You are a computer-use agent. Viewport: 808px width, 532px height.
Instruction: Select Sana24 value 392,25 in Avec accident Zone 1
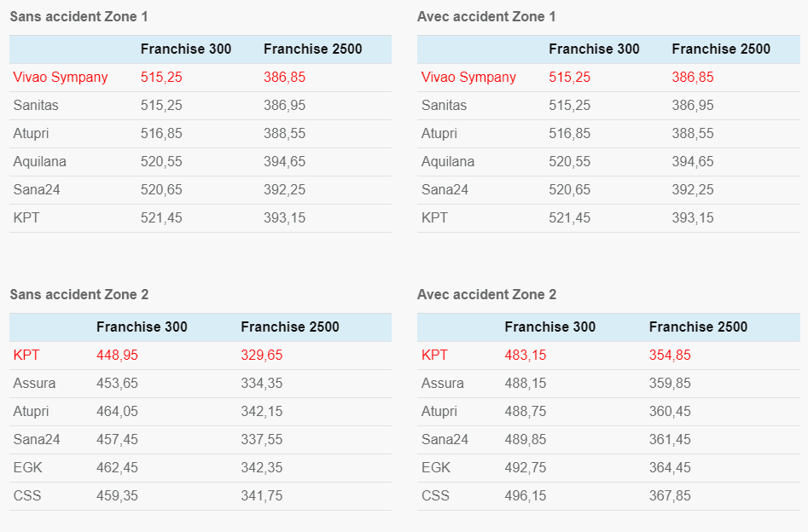(x=693, y=189)
